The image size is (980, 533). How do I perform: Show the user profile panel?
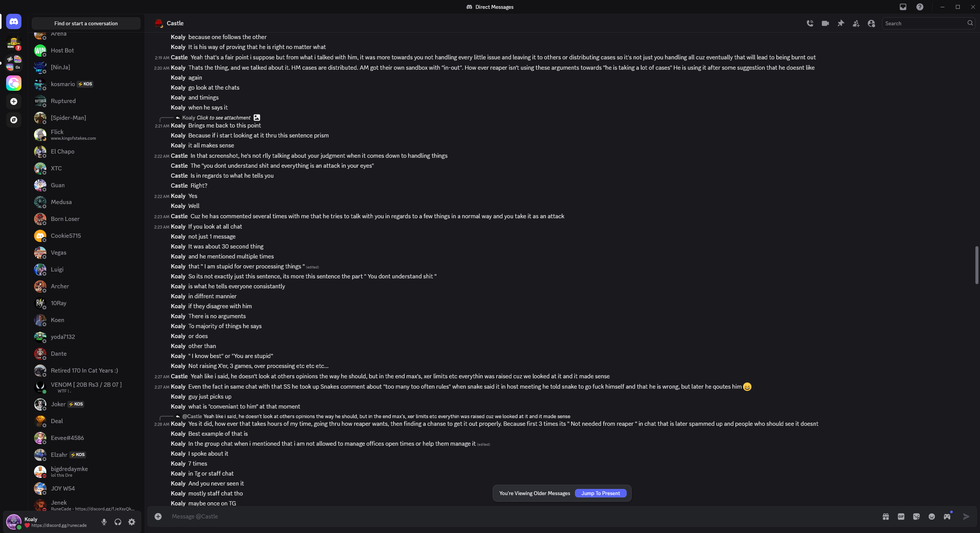[871, 23]
